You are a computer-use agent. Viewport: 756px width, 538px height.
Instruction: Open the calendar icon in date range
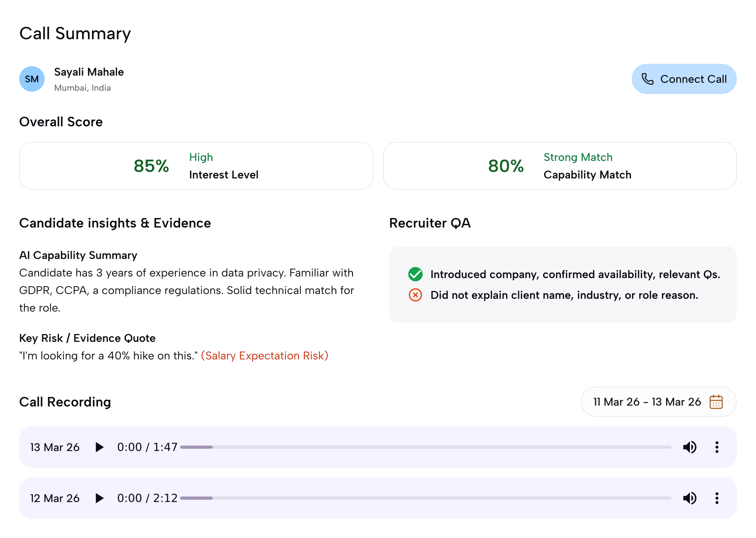[716, 402]
